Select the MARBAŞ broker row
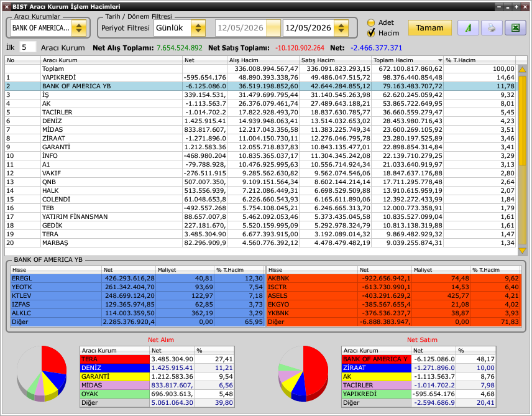This screenshot has width=532, height=416. [260, 243]
